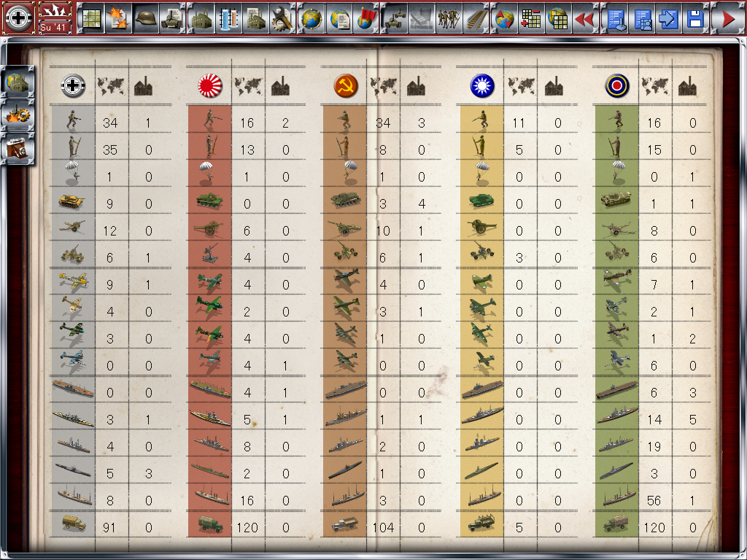Click the globe with red arrows icon
This screenshot has height=560, width=747.
(503, 18)
